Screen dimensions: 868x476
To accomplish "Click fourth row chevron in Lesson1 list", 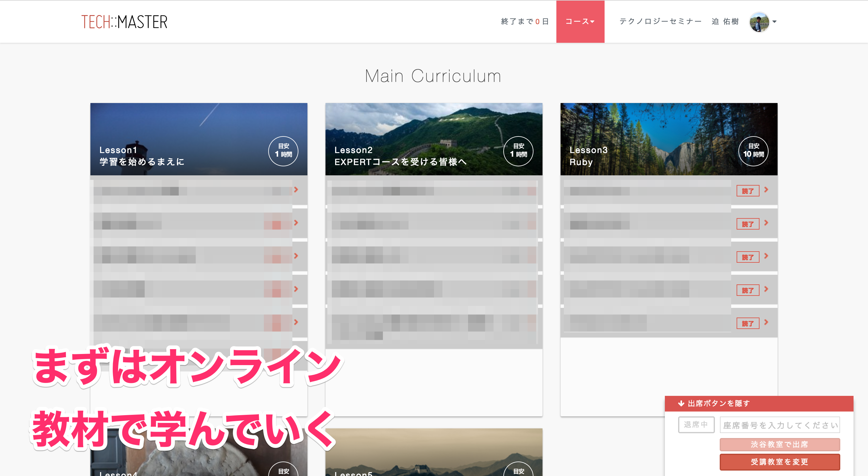I will point(296,289).
